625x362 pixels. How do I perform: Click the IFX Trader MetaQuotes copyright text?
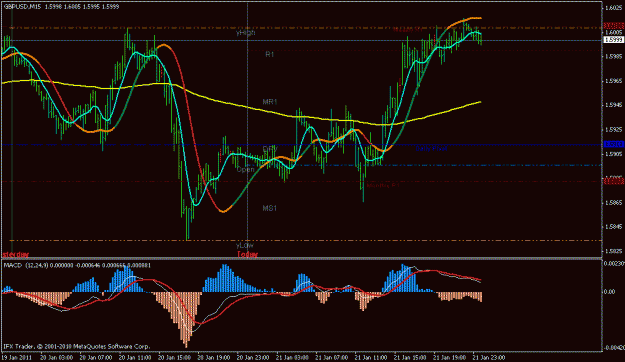[x=77, y=346]
